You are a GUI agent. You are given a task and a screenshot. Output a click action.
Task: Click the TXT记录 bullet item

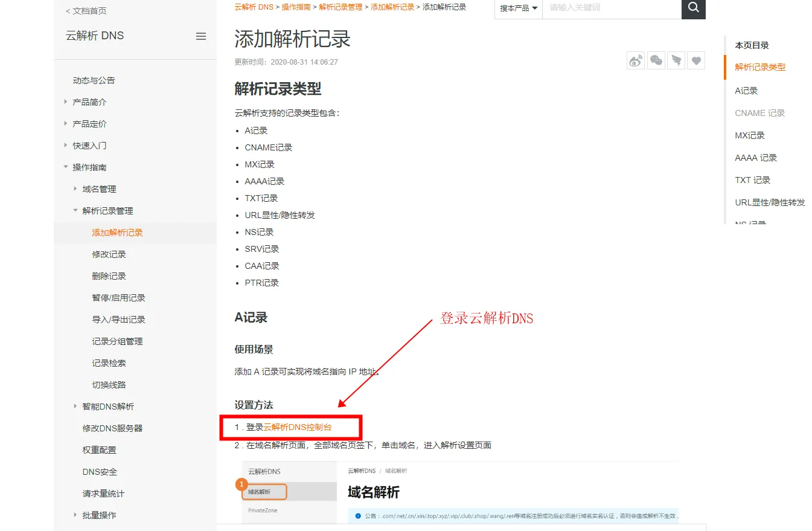coord(261,198)
